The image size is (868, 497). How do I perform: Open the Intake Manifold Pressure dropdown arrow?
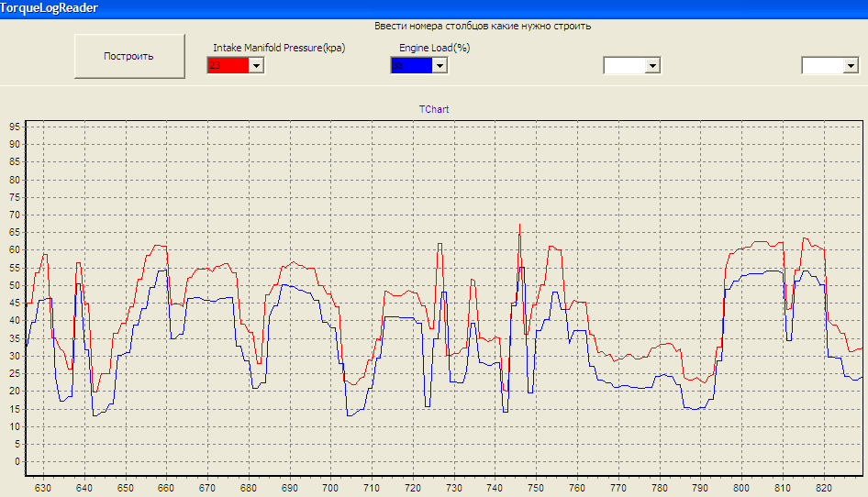pyautogui.click(x=257, y=65)
